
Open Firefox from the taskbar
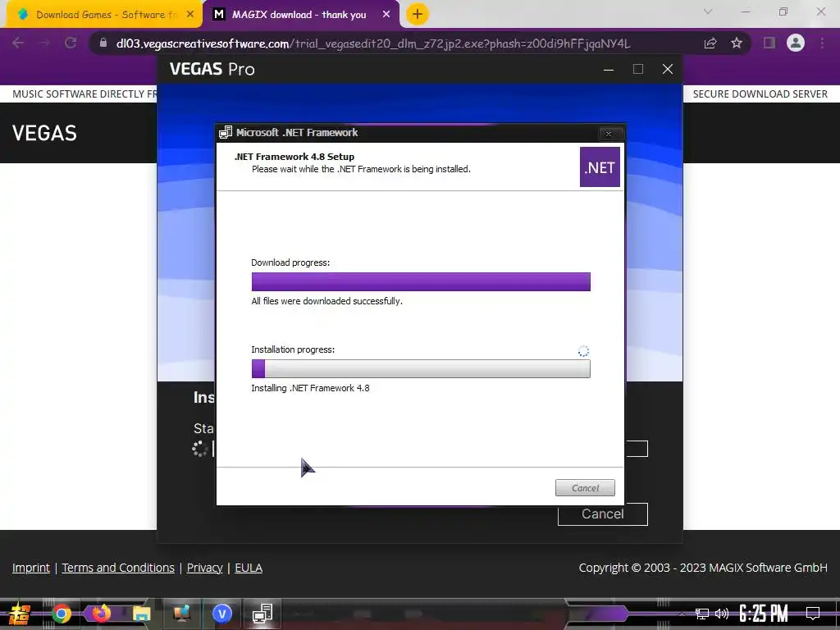(x=101, y=613)
